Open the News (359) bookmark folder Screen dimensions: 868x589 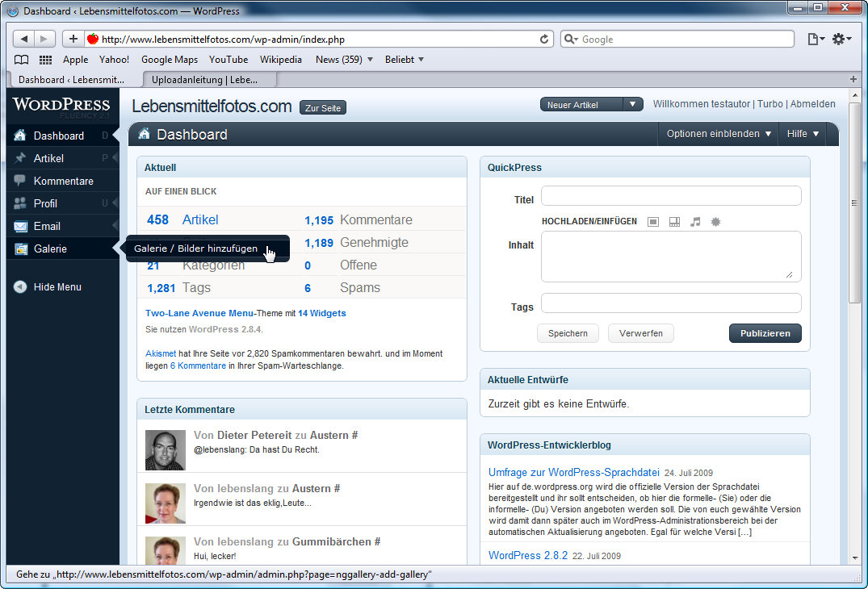pos(344,60)
